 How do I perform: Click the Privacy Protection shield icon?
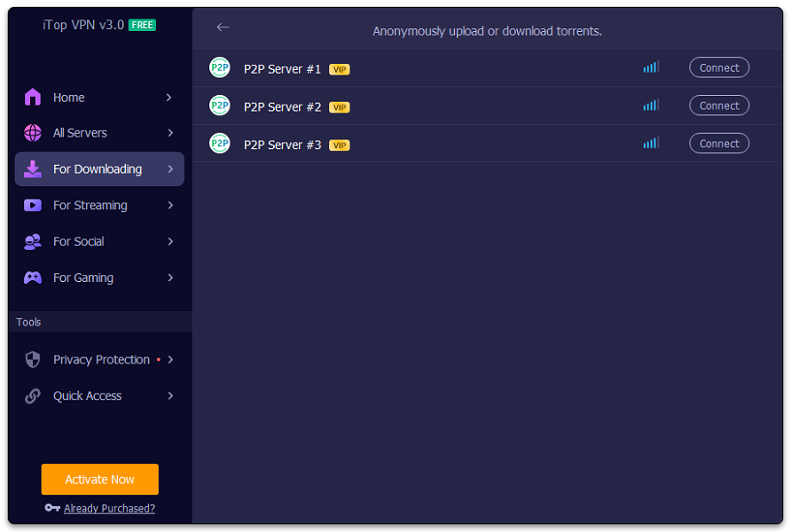click(33, 360)
